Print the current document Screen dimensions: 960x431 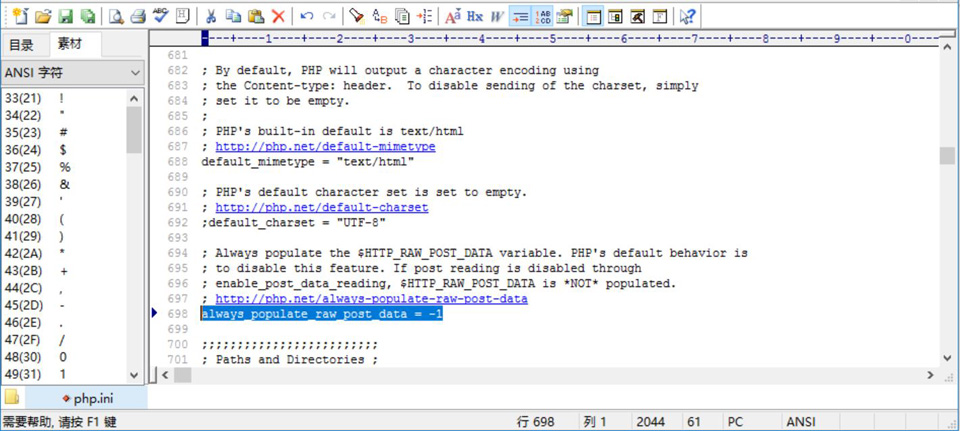point(138,16)
